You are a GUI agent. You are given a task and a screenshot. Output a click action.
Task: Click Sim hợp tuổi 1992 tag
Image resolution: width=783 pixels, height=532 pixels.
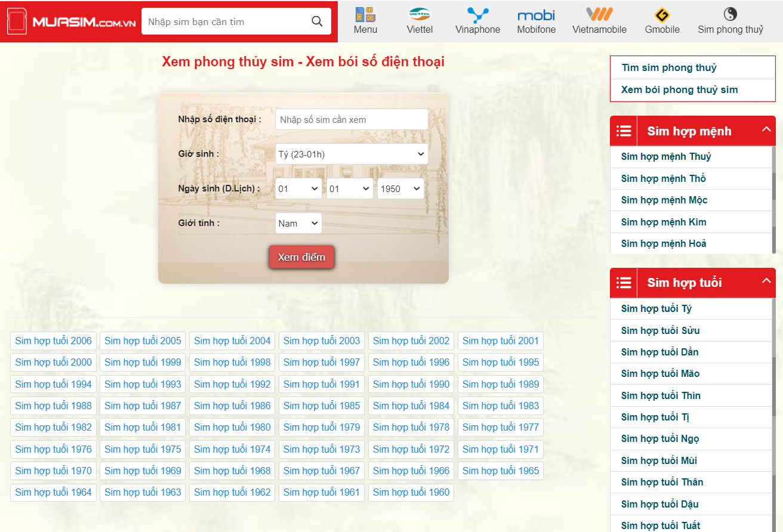[x=232, y=384]
